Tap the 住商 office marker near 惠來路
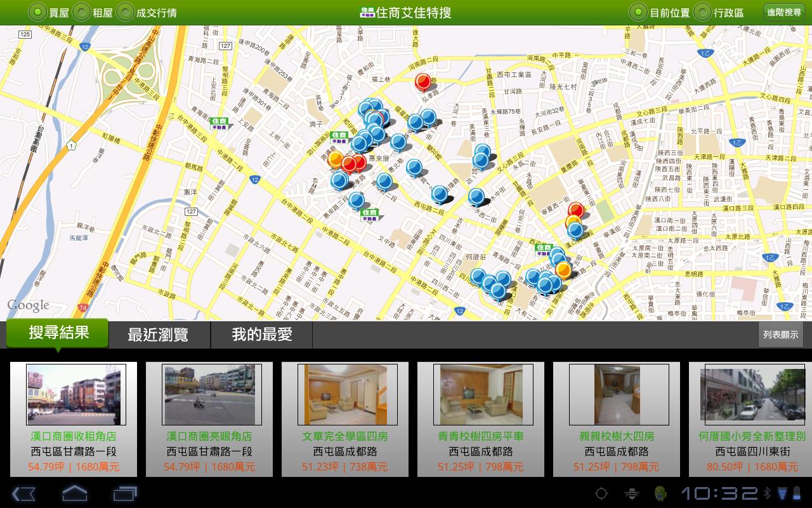This screenshot has height=508, width=812. (339, 137)
